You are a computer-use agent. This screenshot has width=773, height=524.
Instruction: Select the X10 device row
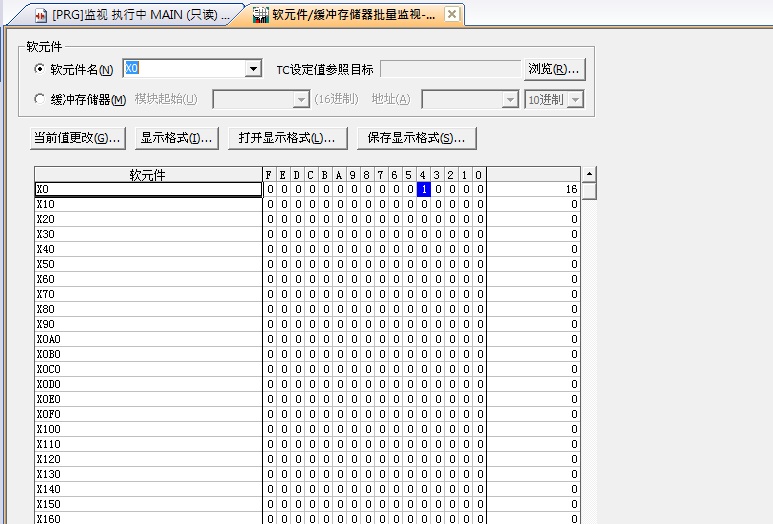(148, 204)
